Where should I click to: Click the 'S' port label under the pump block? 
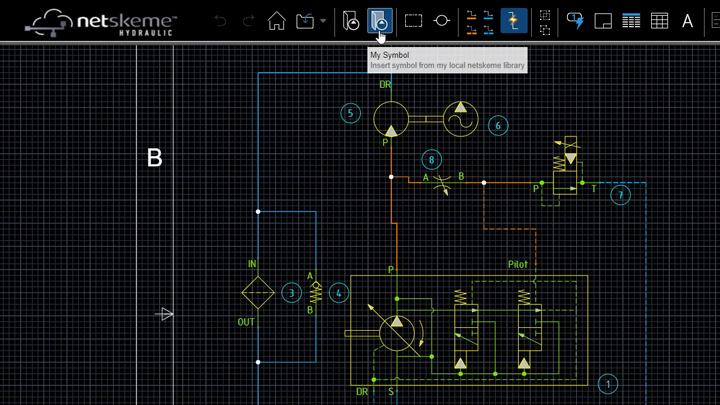[391, 392]
